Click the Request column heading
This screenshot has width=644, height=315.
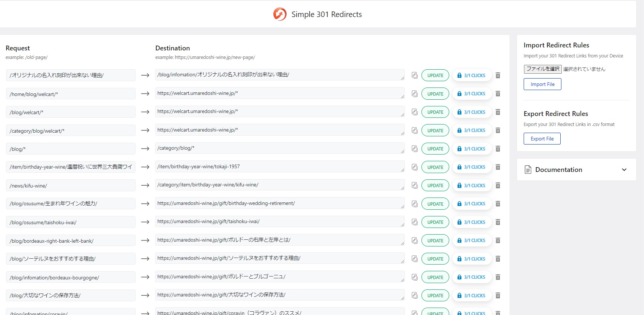18,48
